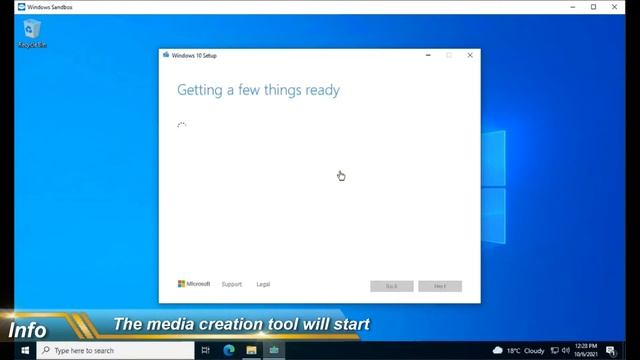Open the network icon in the system tray

(x=554, y=350)
